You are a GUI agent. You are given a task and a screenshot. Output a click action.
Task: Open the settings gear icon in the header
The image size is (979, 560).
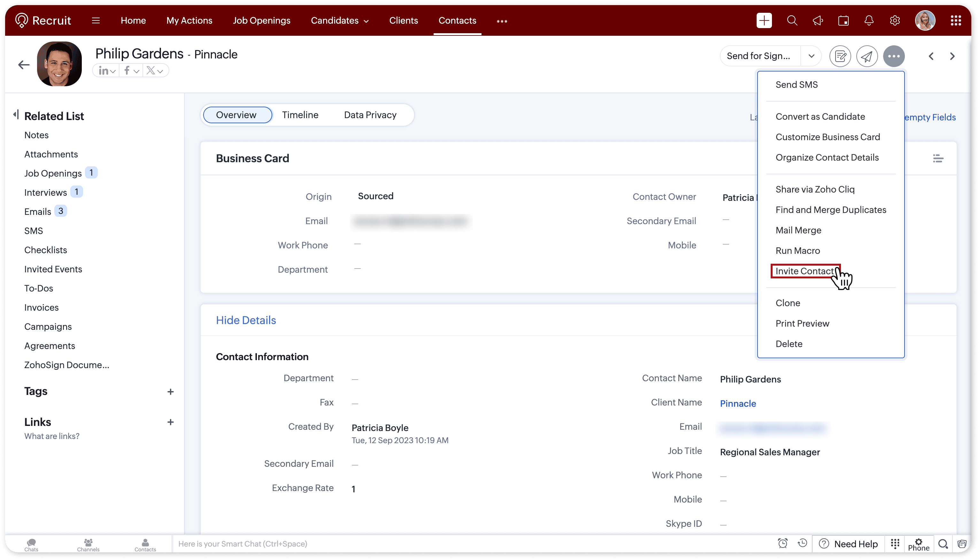[x=895, y=20]
